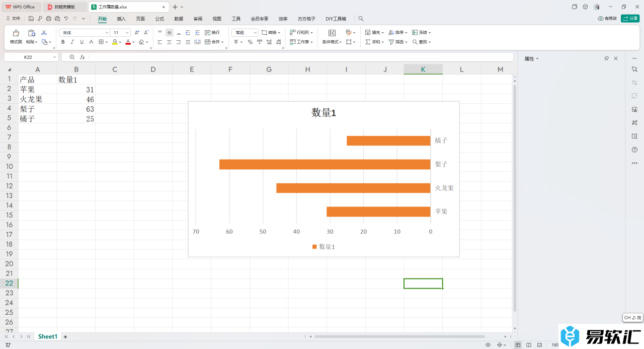Click the table style icon above 条件格式
644x349 pixels.
point(332,33)
